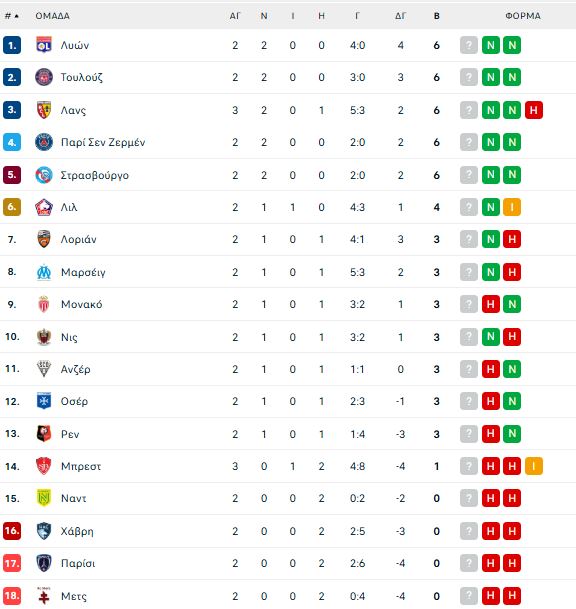Click Λανς red Η loss badge

point(534,110)
